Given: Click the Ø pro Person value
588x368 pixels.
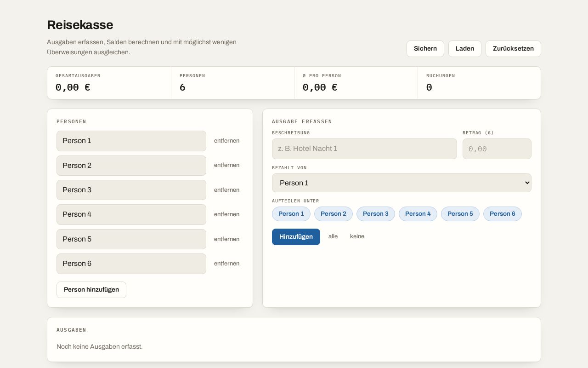Looking at the screenshot, I should click(320, 87).
